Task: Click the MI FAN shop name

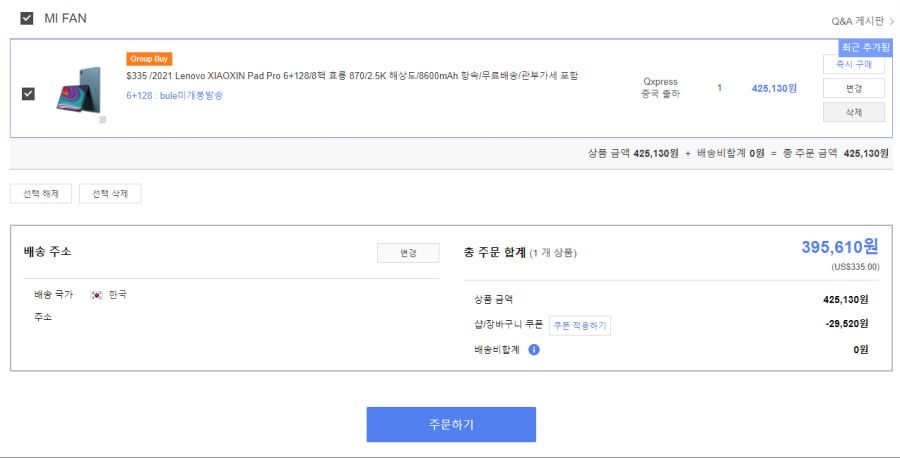Action: coord(65,18)
